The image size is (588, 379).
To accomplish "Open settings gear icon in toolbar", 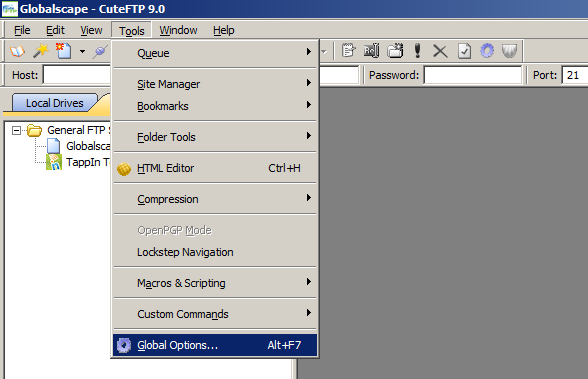I will click(487, 51).
